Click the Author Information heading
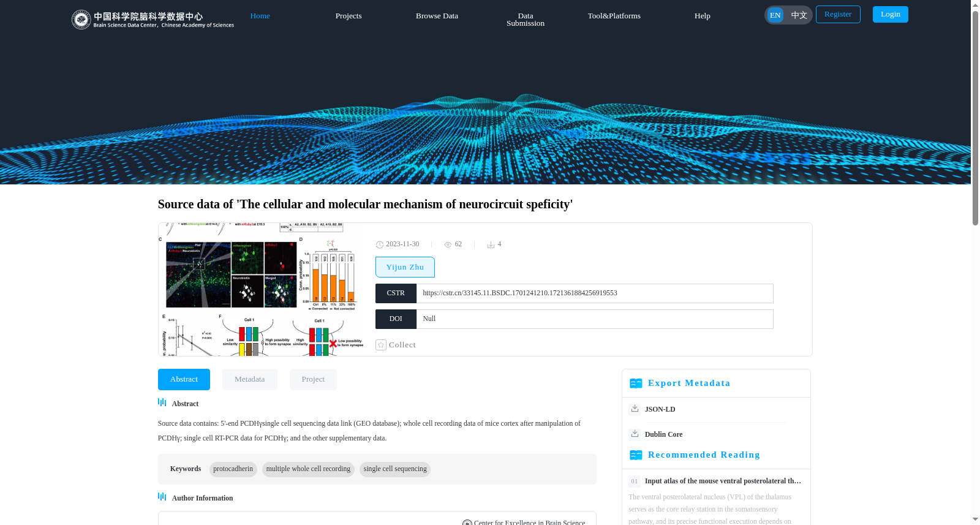 click(202, 498)
